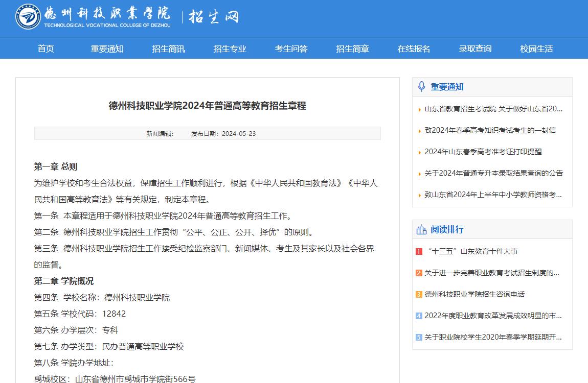The width and height of the screenshot is (588, 383).
Task: Click the blue number 4 rank badge
Action: coord(419,316)
